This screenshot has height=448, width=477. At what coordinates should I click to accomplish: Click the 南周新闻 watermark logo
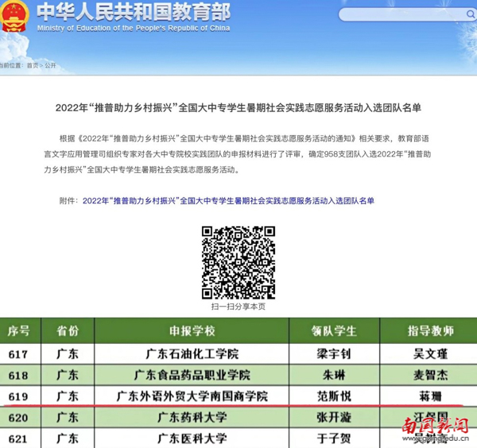pyautogui.click(x=435, y=429)
